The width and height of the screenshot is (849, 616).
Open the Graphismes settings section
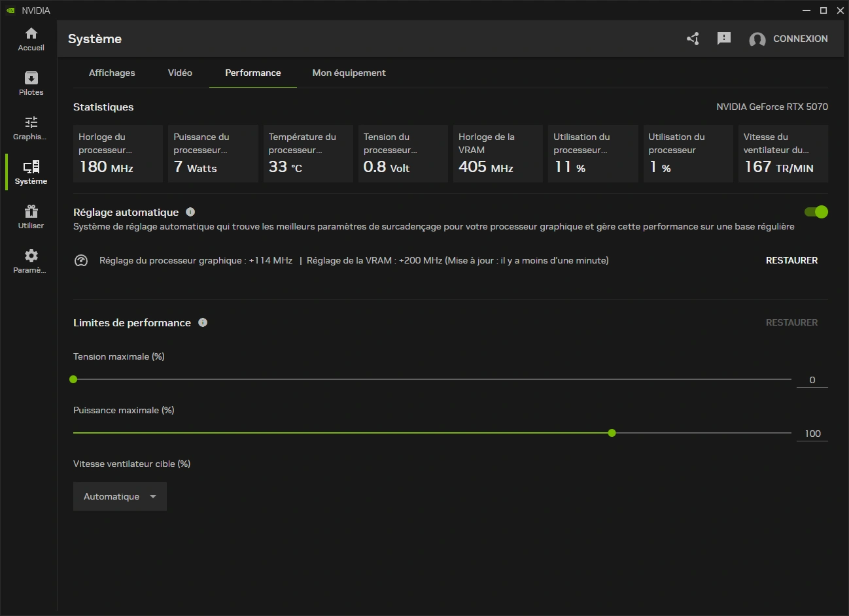[31, 128]
